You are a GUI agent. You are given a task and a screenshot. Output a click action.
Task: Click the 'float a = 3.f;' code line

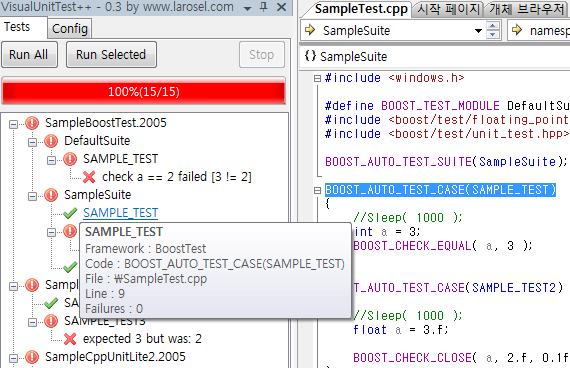401,330
